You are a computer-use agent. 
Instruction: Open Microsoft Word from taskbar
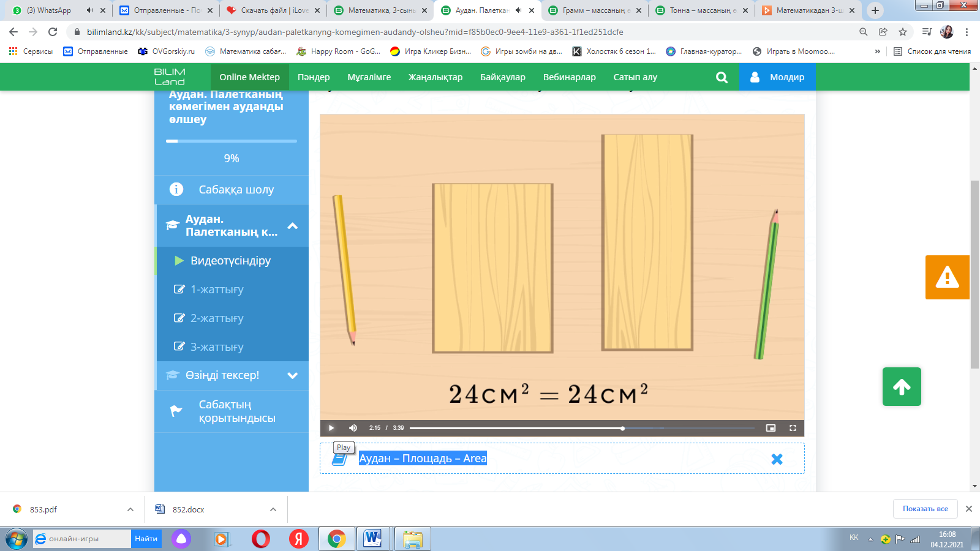pos(372,539)
